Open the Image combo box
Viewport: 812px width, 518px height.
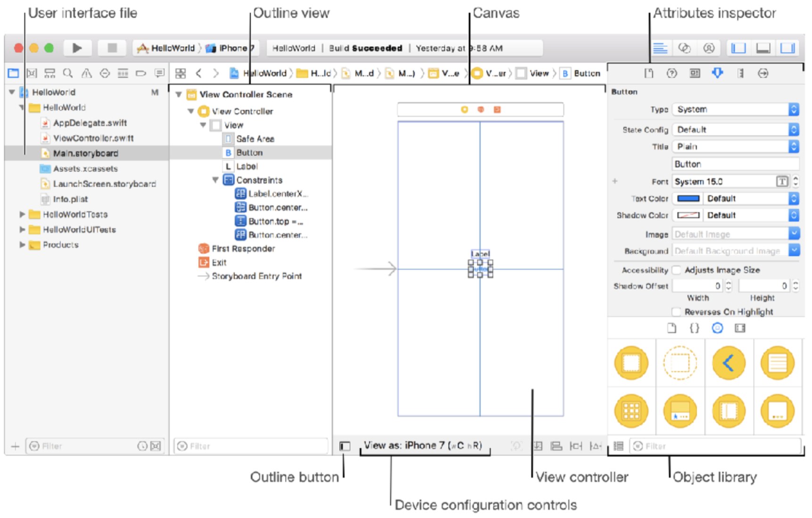click(735, 234)
